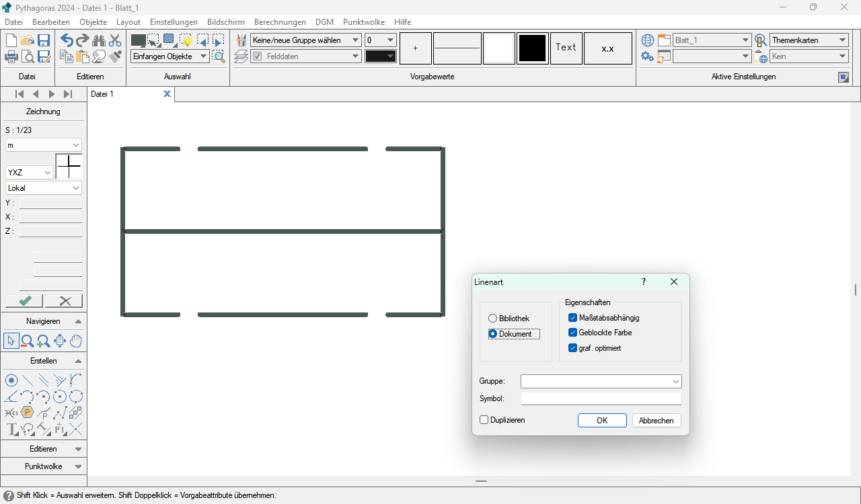Click the green checkmark confirm button
Viewport: 861px width, 504px height.
tap(24, 301)
